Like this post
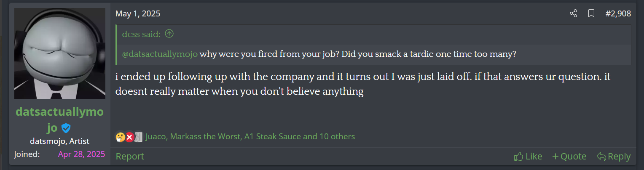The width and height of the screenshot is (644, 170). tap(528, 157)
